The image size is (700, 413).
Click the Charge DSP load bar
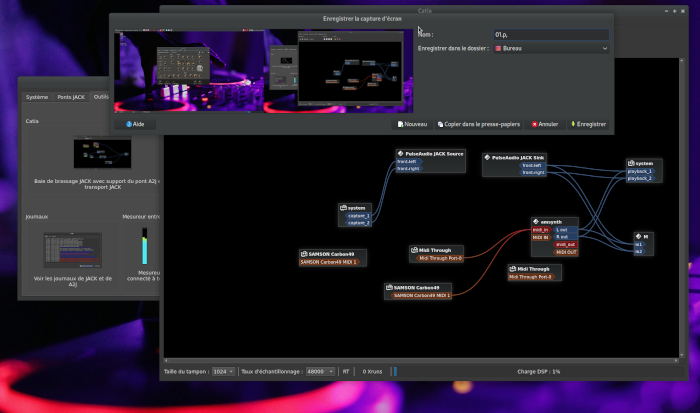pos(538,371)
